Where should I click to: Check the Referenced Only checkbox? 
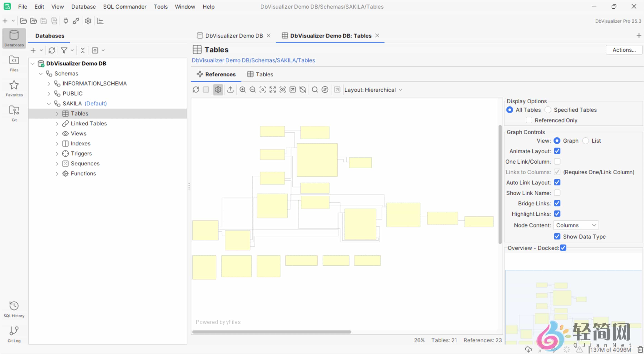pyautogui.click(x=529, y=120)
